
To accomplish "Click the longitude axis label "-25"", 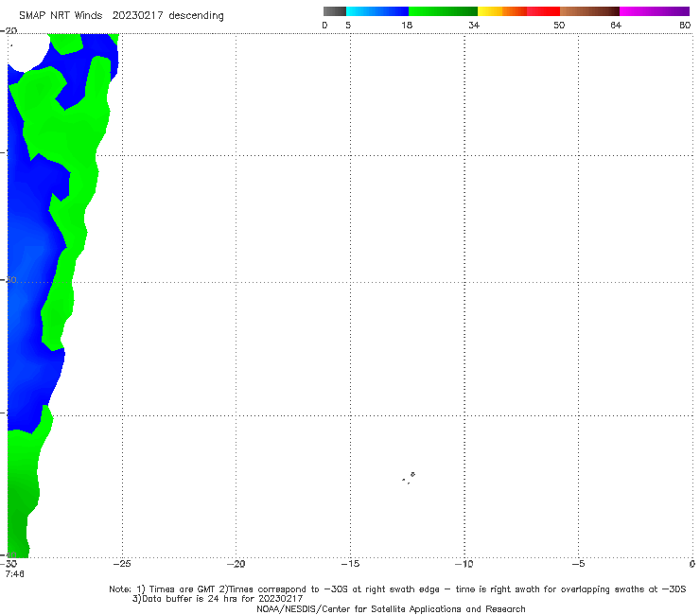I will [x=122, y=564].
